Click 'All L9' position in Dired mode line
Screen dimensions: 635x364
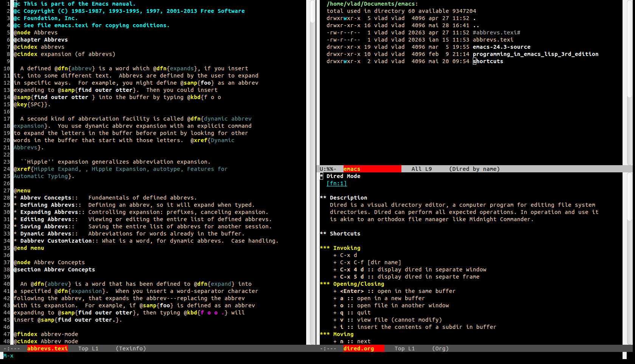pos(421,169)
